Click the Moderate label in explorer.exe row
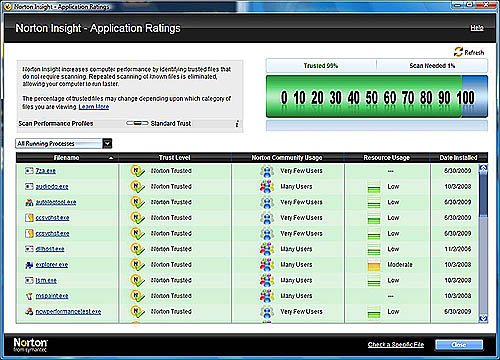Screen dimensions: 500x360 (x=400, y=265)
